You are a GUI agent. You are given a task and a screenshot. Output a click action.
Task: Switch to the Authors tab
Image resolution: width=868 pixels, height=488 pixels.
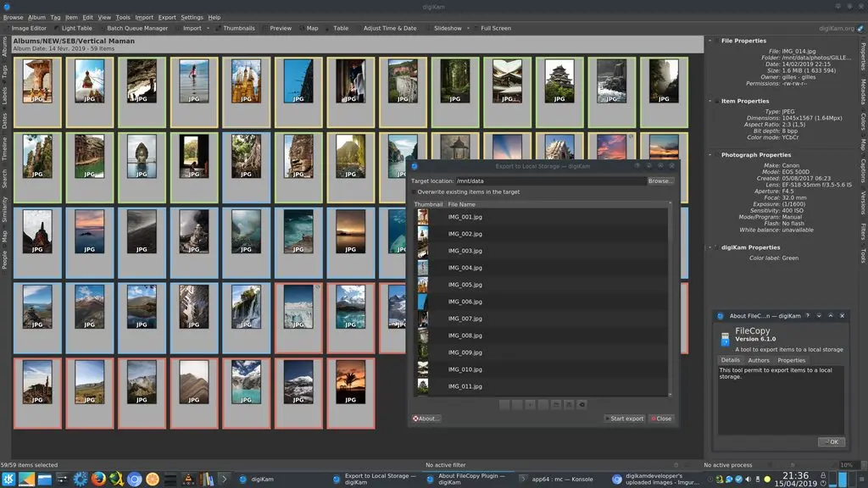[759, 360]
